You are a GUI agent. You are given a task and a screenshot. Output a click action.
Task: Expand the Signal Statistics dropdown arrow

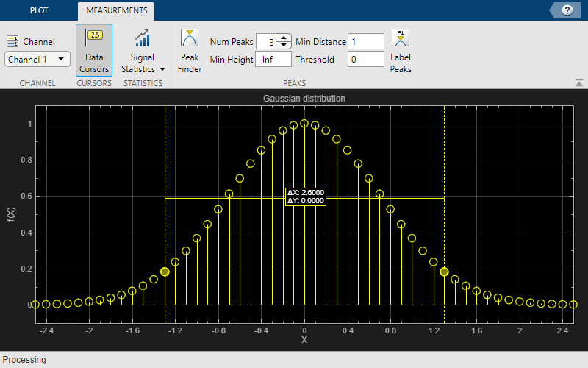[162, 69]
